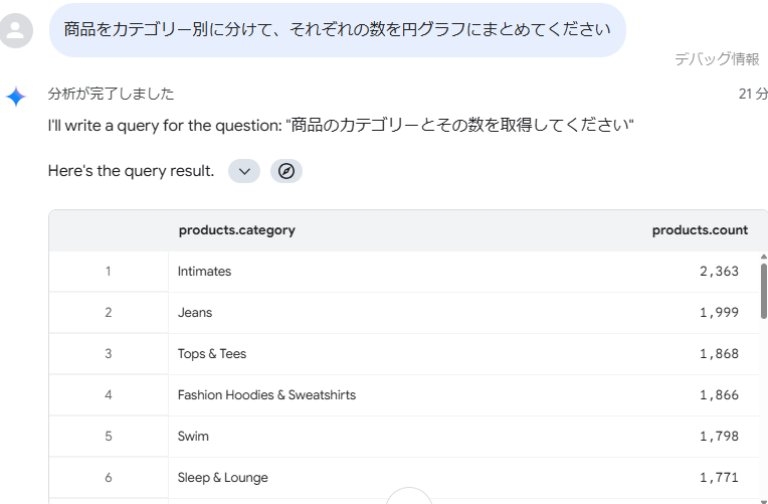The height and width of the screenshot is (504, 768).
Task: Click the table vertical scrollbar thumb
Action: 764,290
